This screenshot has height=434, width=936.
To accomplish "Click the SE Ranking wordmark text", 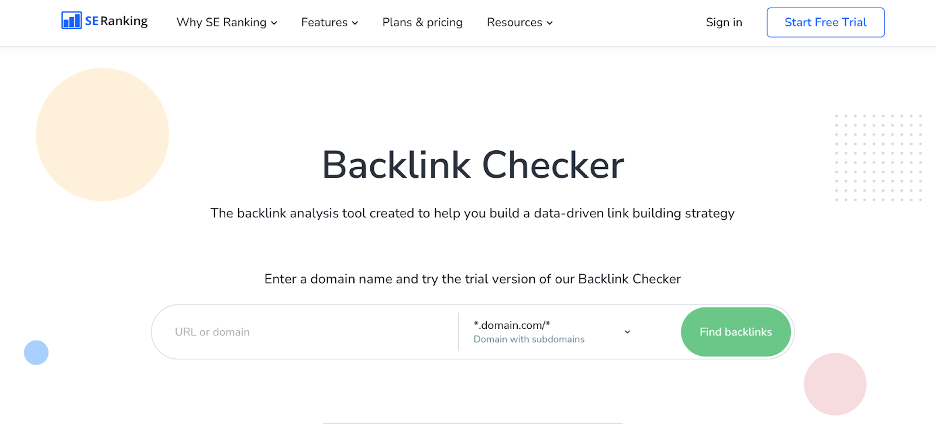I will tap(116, 21).
